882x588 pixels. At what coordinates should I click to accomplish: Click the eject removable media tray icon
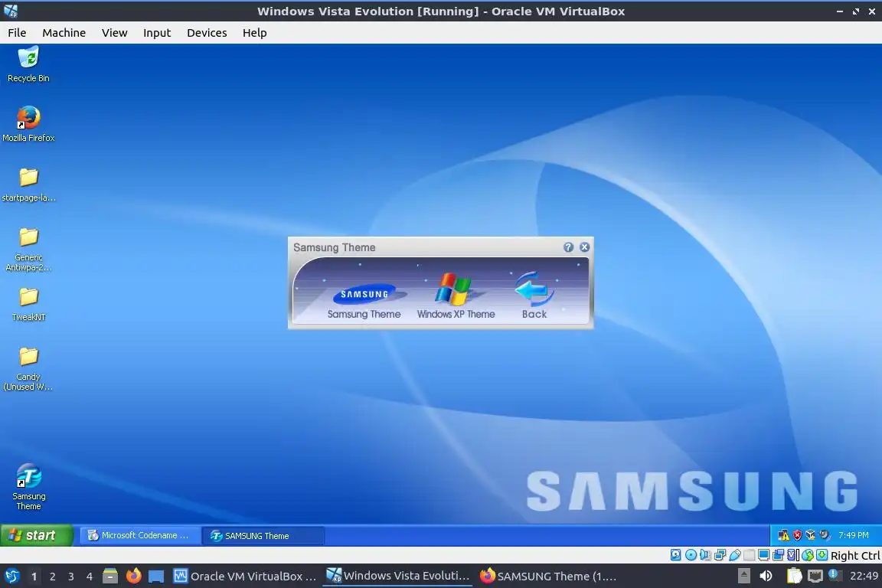[x=743, y=576]
